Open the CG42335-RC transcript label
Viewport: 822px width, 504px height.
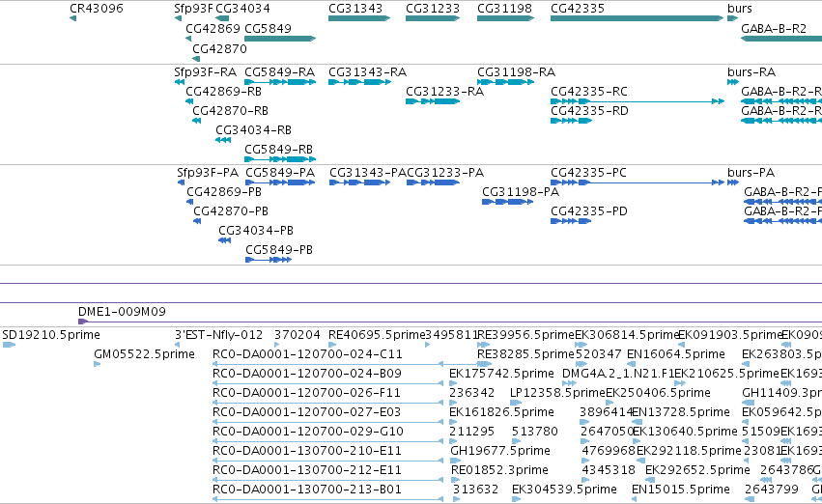(x=588, y=91)
